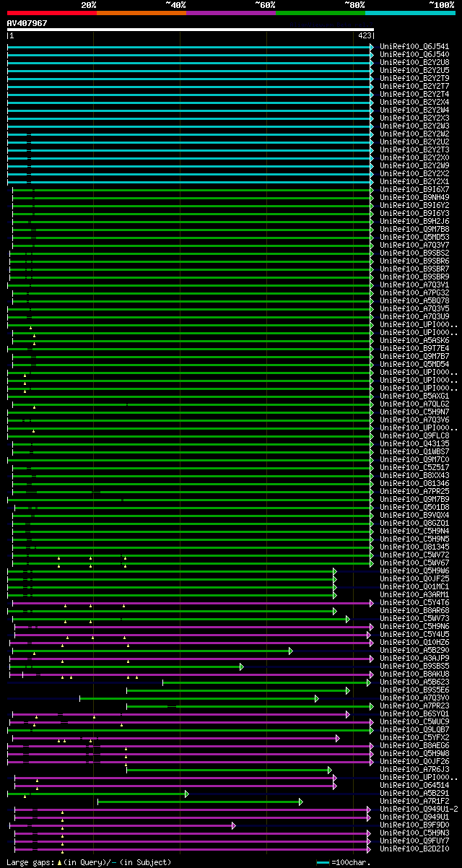
Task: Open hit UniRef100_C5WV67
Action: 415,563
